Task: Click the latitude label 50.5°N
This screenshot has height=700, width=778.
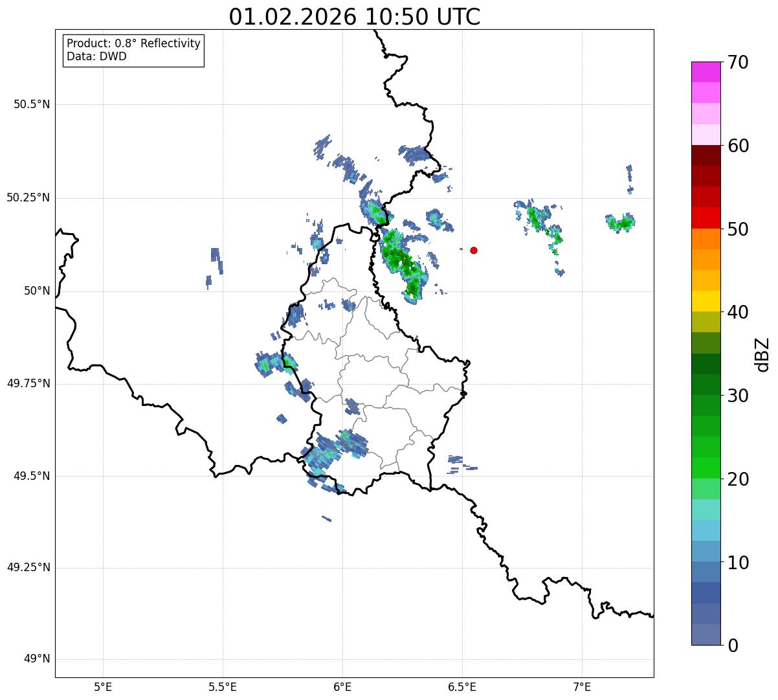Action: 32,104
